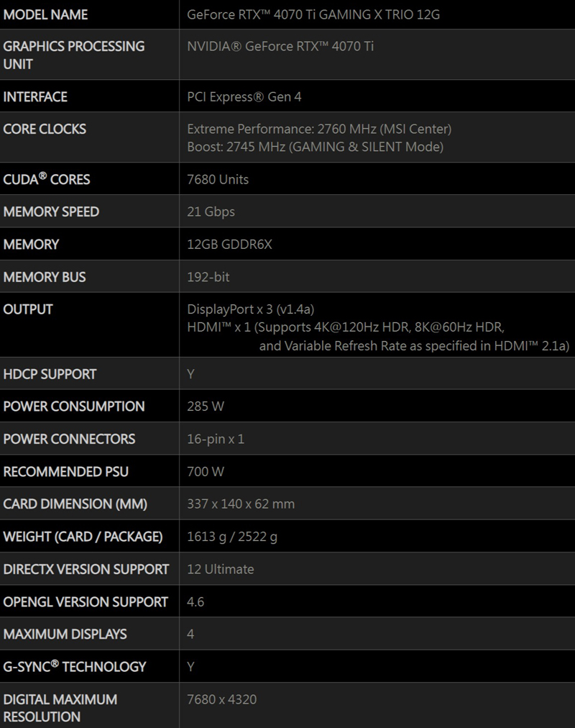Select the Boost 2745 MHz line
Viewport: 575px width, 728px height.
(x=315, y=147)
